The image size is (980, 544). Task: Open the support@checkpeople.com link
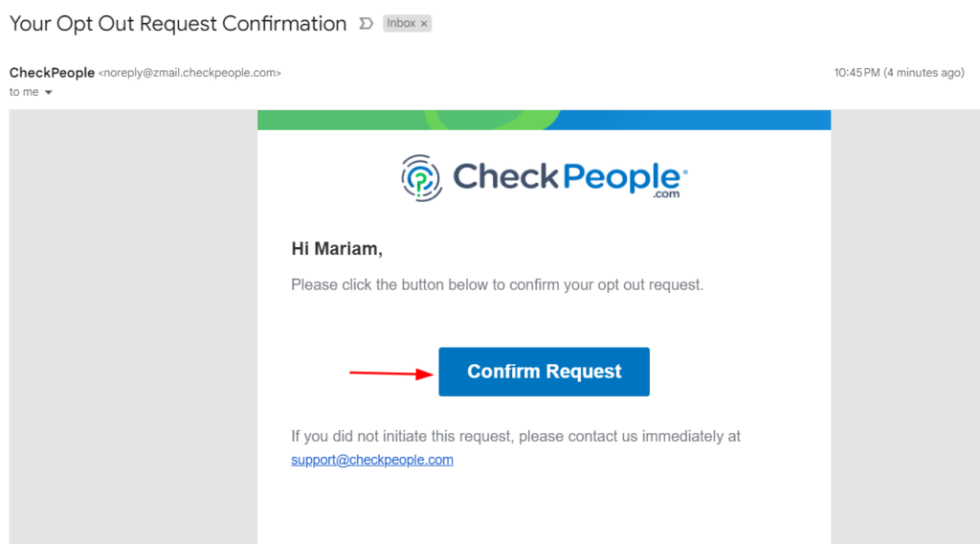tap(372, 460)
